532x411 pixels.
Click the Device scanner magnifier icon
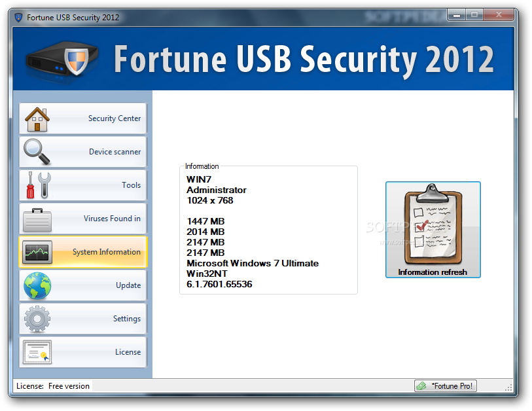(37, 152)
